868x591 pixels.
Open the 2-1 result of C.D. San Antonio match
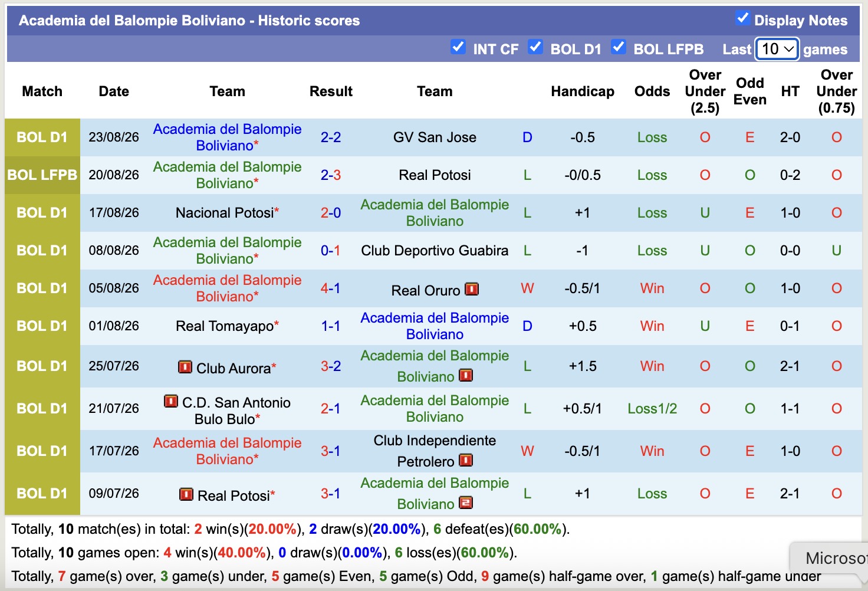331,409
